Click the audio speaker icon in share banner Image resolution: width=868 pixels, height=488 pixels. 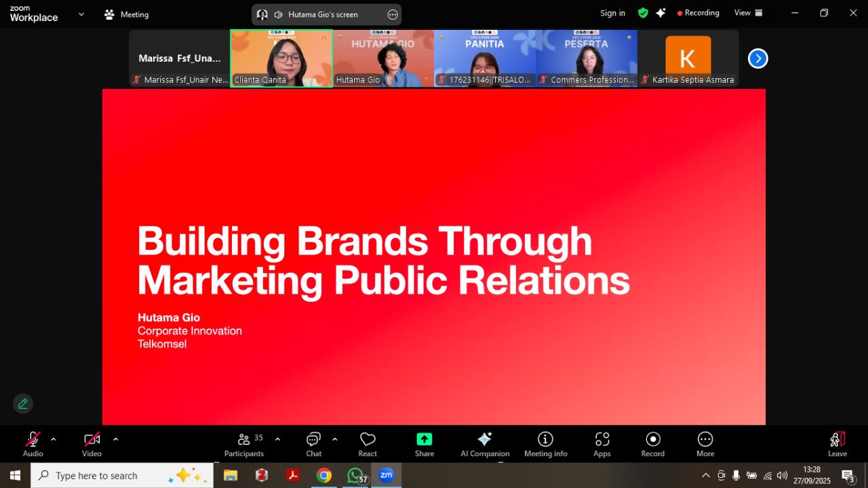pyautogui.click(x=278, y=14)
